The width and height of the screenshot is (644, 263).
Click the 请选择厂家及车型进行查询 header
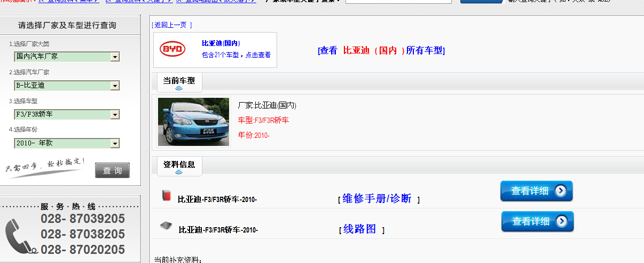(x=67, y=25)
